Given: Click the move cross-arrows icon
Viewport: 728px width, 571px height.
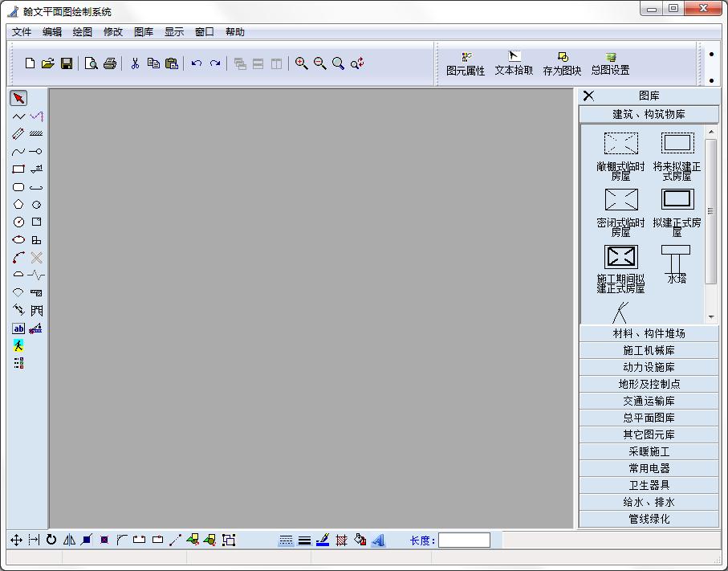Looking at the screenshot, I should point(16,540).
